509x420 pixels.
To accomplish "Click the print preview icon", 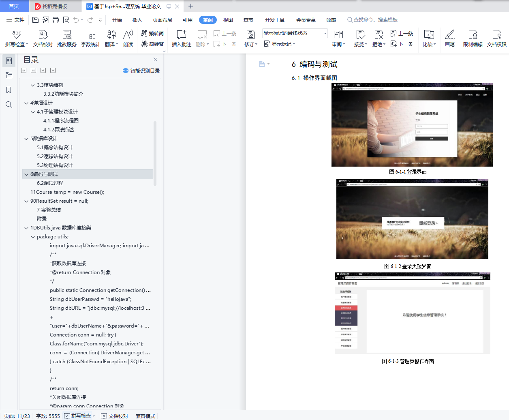I will point(66,20).
